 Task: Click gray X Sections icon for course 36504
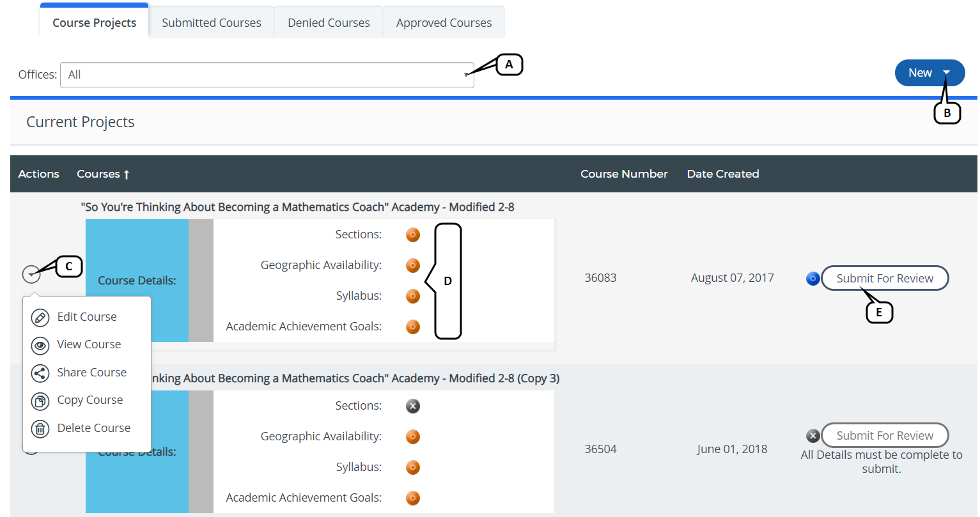[x=413, y=406]
